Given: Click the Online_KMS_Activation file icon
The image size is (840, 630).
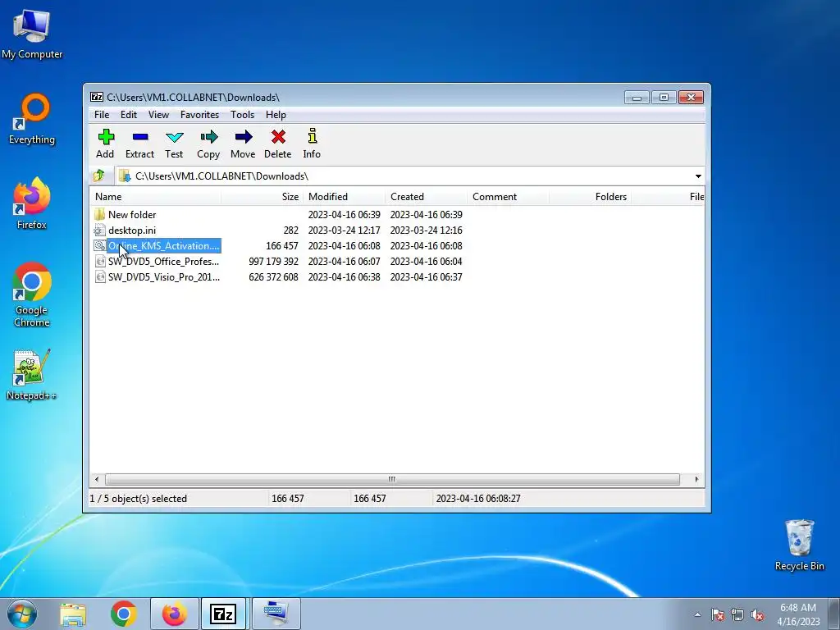Looking at the screenshot, I should tap(99, 246).
